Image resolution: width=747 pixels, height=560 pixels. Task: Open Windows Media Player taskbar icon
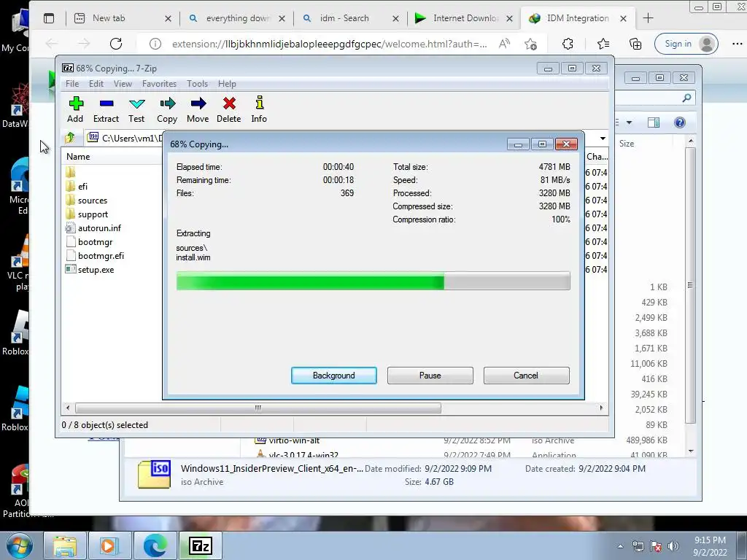pos(109,545)
